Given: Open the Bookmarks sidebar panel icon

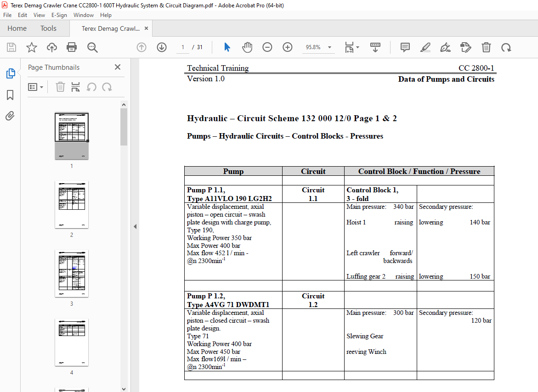Looking at the screenshot, I should [x=10, y=95].
